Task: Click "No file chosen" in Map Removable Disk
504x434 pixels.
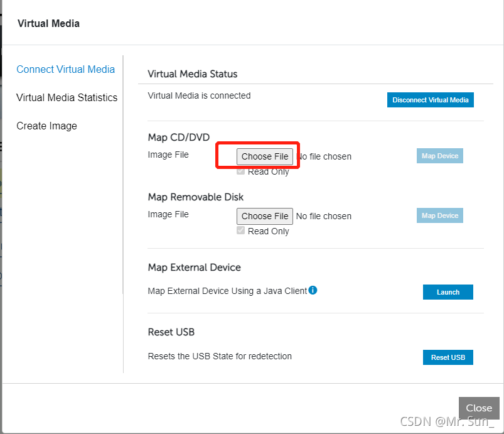Action: point(324,216)
